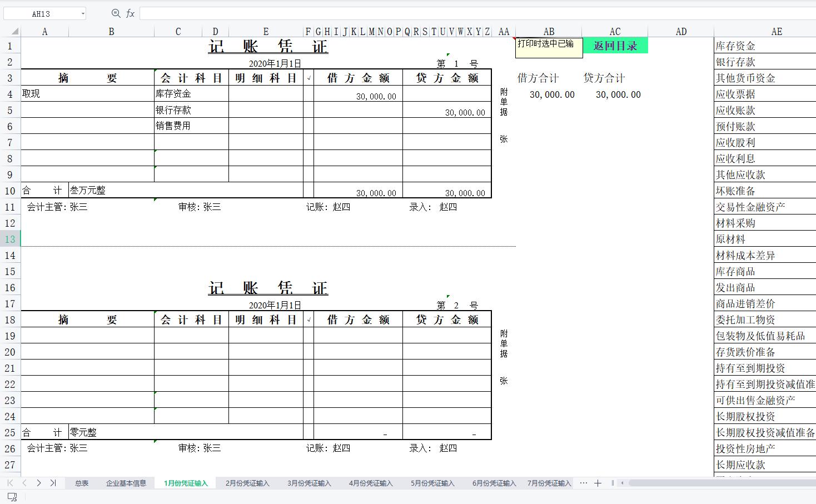Select 其他货币资金 in the account list
This screenshot has height=504, width=816.
(x=765, y=78)
